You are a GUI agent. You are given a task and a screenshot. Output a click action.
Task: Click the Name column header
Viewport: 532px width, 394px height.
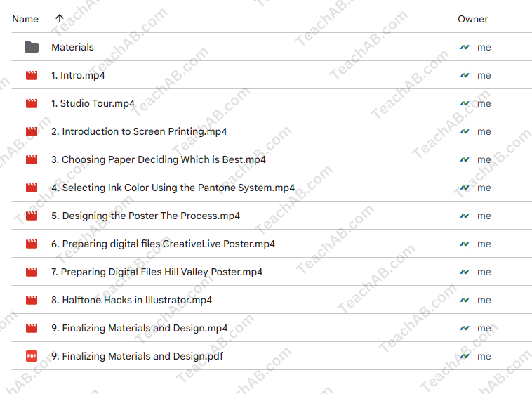click(25, 19)
